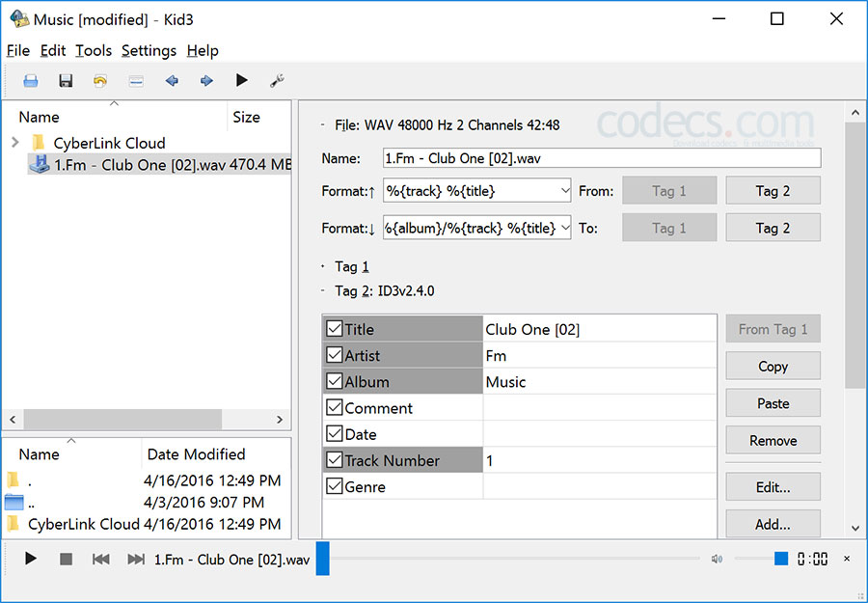This screenshot has width=868, height=603.
Task: Open the Tools menu
Action: (x=94, y=51)
